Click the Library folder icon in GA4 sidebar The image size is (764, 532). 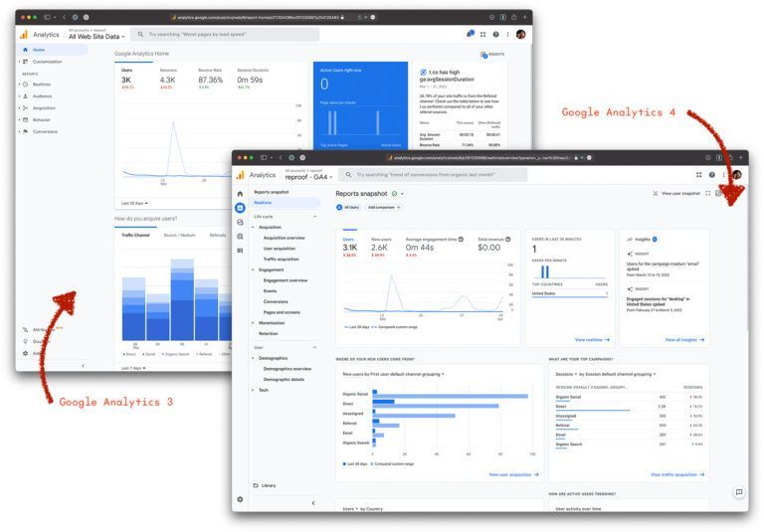click(x=256, y=485)
